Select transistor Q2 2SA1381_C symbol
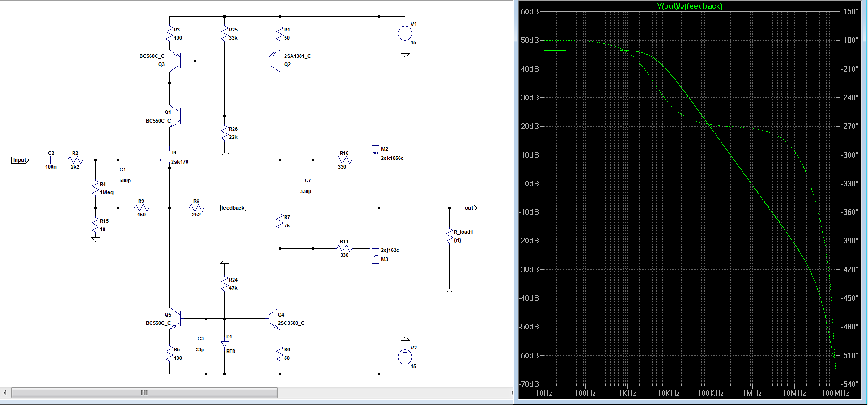 274,61
